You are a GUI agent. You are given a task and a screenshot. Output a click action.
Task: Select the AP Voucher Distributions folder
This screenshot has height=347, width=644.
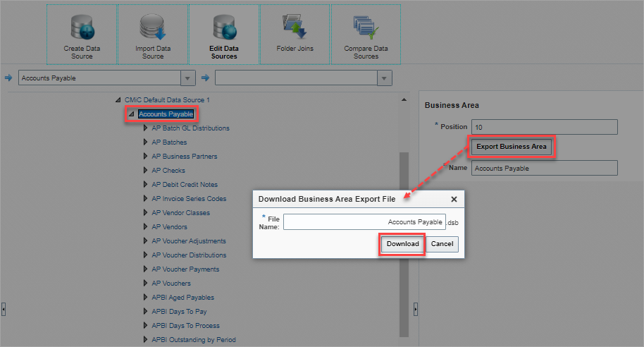(x=189, y=255)
